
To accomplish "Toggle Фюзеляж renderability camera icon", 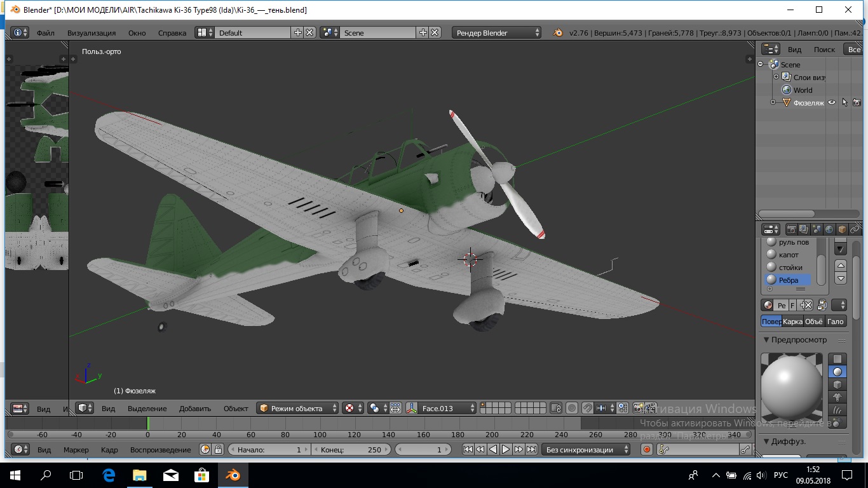I will pos(857,102).
